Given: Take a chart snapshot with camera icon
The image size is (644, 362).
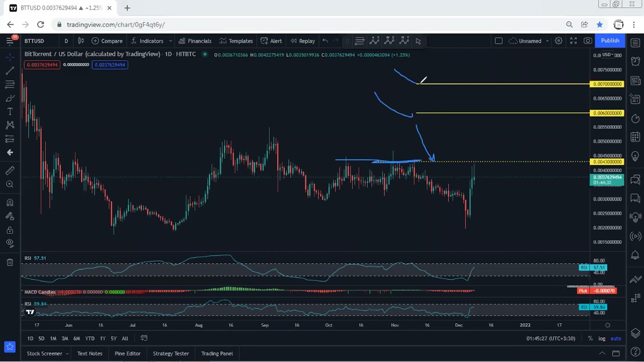Looking at the screenshot, I should click(x=588, y=41).
